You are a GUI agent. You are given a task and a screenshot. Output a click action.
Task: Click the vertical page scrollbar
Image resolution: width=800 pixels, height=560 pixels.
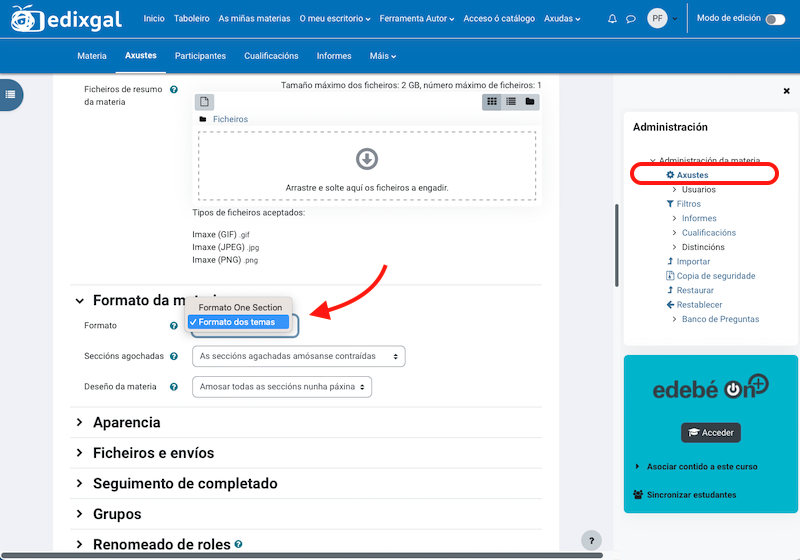click(x=616, y=245)
